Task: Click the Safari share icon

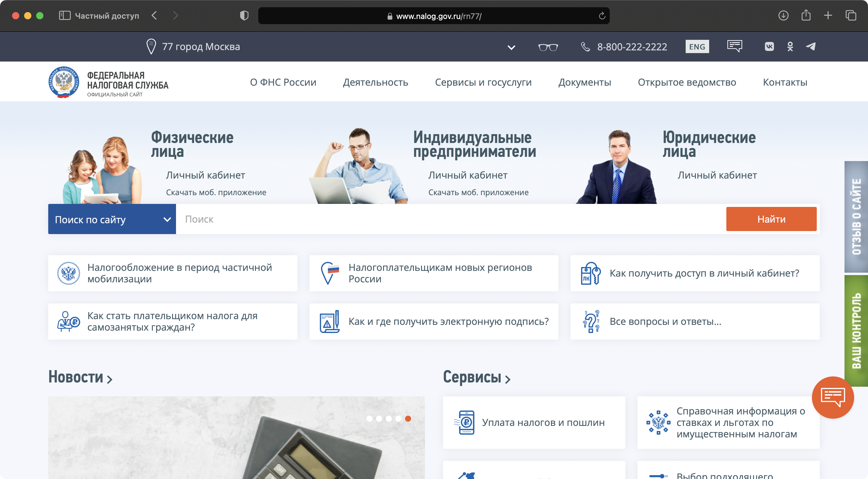Action: tap(806, 15)
